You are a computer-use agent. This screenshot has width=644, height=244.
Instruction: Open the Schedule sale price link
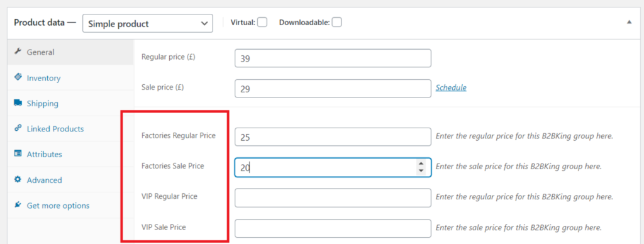tap(451, 87)
